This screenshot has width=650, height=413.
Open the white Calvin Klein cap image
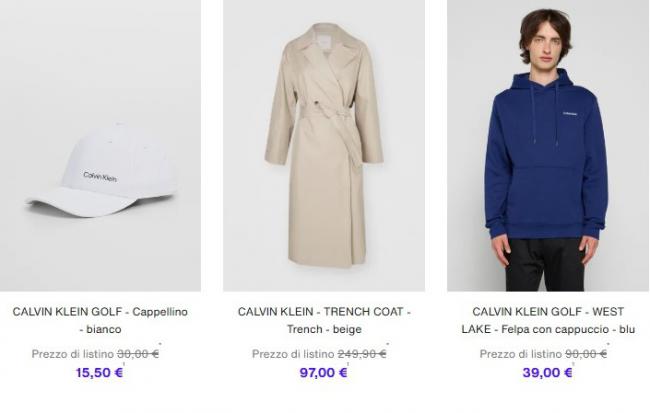tap(100, 145)
